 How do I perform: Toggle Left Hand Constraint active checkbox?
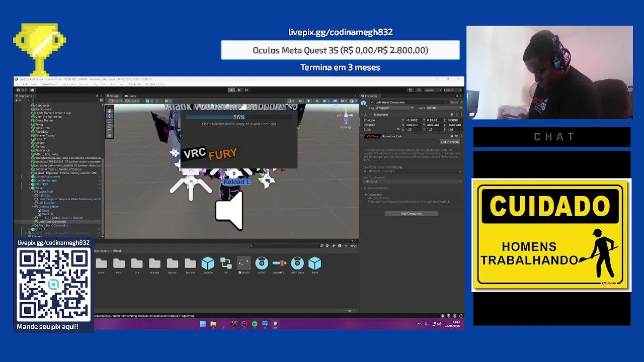coord(372,102)
